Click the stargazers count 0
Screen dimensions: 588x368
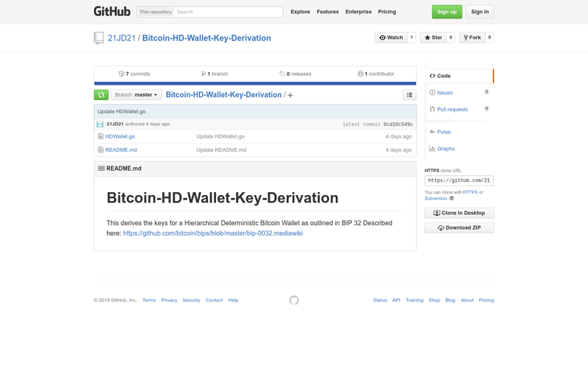click(x=451, y=38)
